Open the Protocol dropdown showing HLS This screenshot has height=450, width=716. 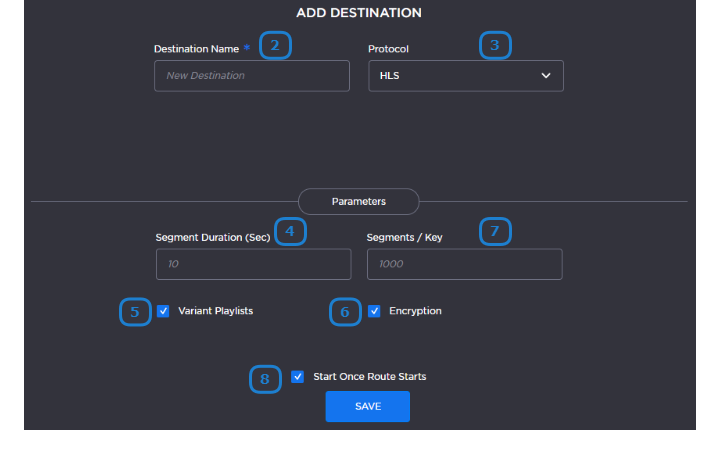[x=465, y=76]
